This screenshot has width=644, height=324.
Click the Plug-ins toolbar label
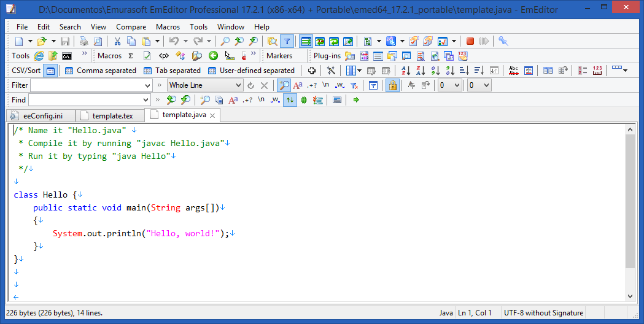[327, 56]
